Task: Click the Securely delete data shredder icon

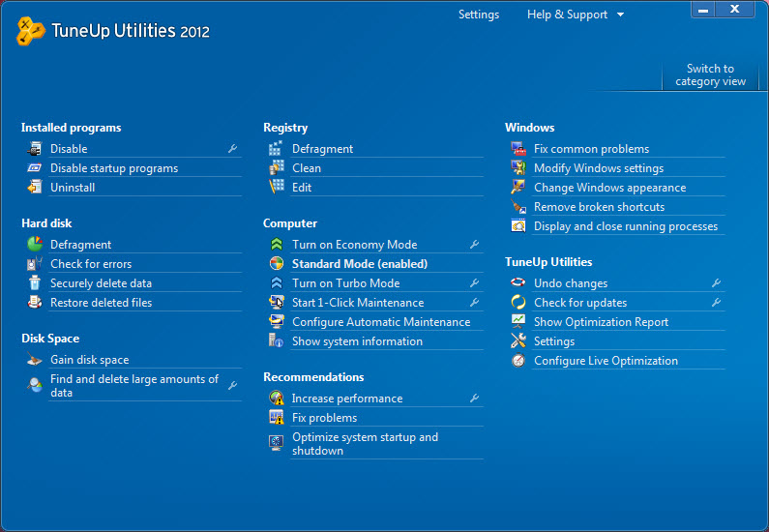Action: (34, 282)
